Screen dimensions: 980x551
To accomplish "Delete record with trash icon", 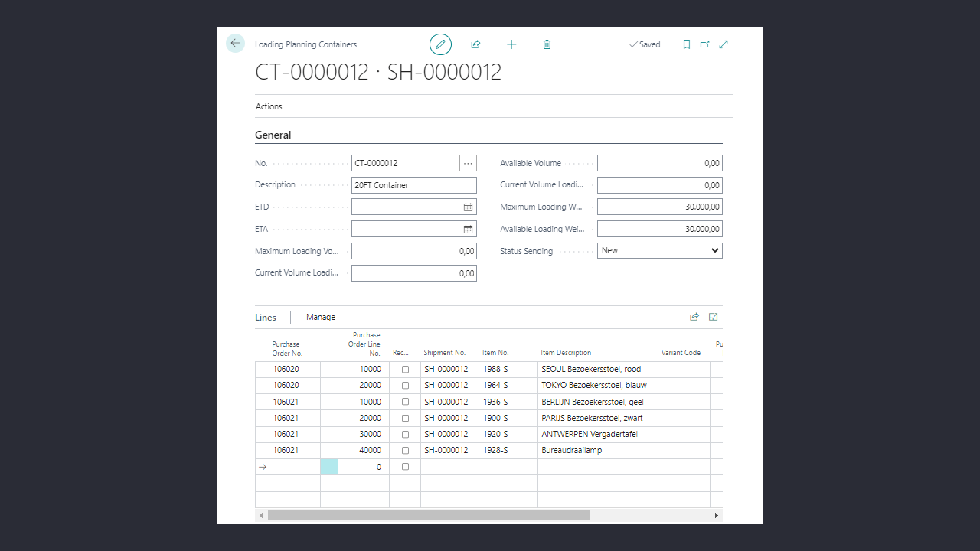I will (547, 44).
